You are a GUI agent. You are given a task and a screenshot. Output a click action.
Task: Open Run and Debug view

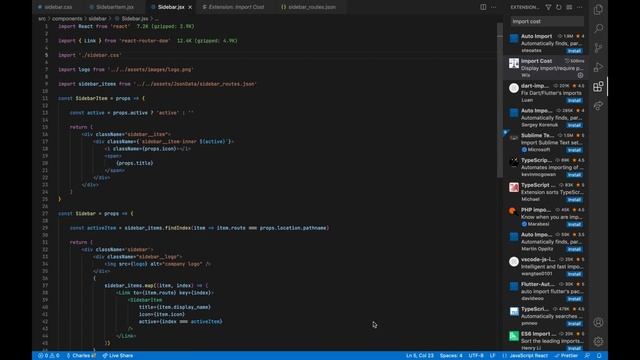coord(598,67)
